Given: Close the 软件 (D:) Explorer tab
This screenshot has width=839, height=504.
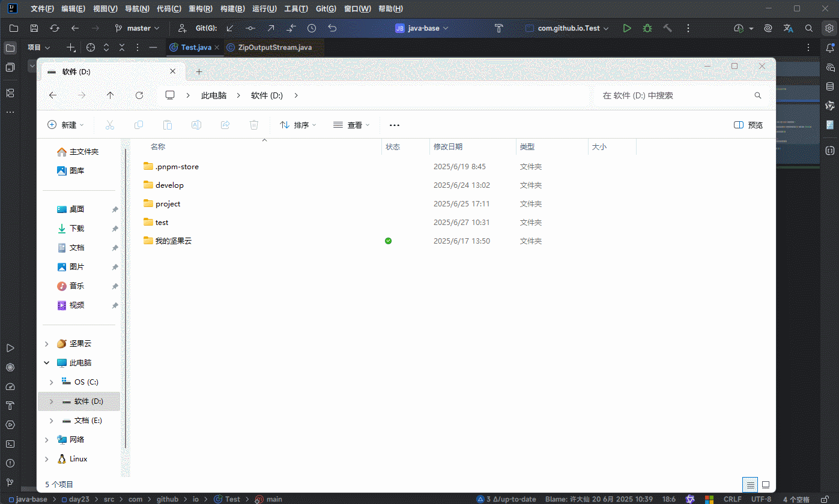Looking at the screenshot, I should (x=173, y=71).
